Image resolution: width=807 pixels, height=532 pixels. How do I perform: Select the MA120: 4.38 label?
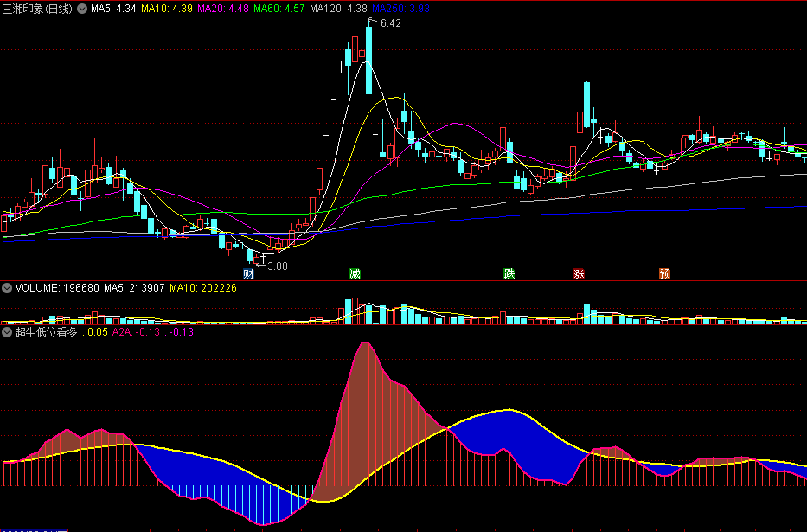pos(339,9)
